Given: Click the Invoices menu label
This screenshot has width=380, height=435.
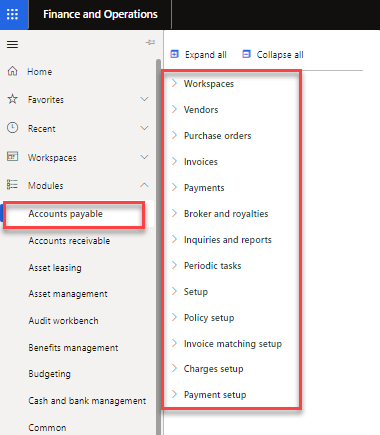Looking at the screenshot, I should [201, 162].
